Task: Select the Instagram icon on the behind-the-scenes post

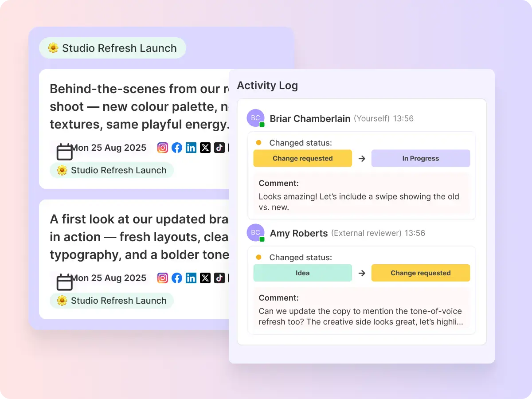Action: click(x=163, y=148)
